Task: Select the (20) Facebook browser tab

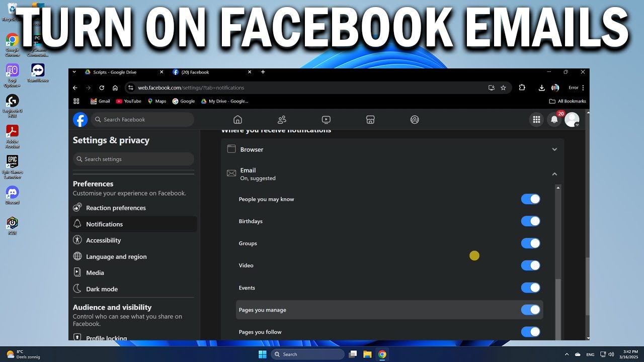Action: (211, 72)
